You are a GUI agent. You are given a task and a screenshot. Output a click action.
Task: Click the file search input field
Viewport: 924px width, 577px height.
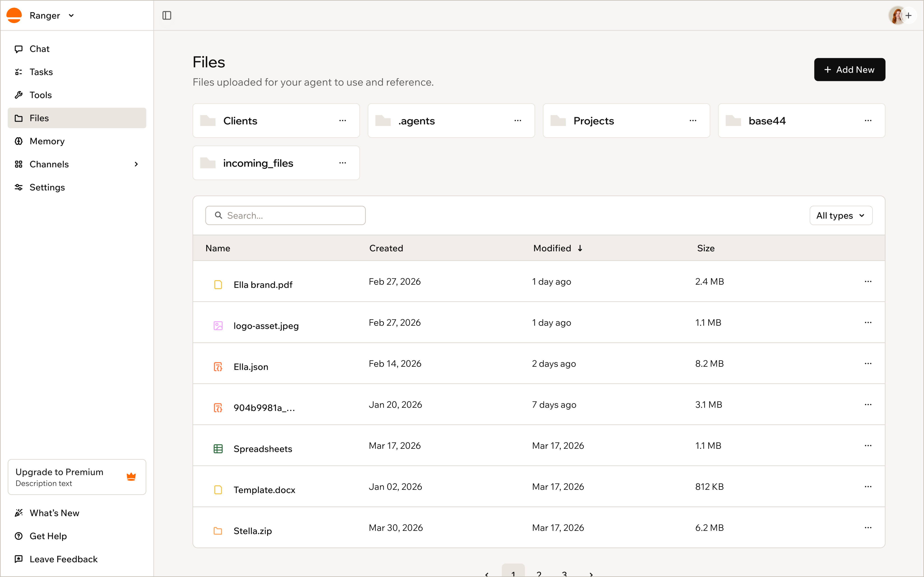click(x=285, y=216)
